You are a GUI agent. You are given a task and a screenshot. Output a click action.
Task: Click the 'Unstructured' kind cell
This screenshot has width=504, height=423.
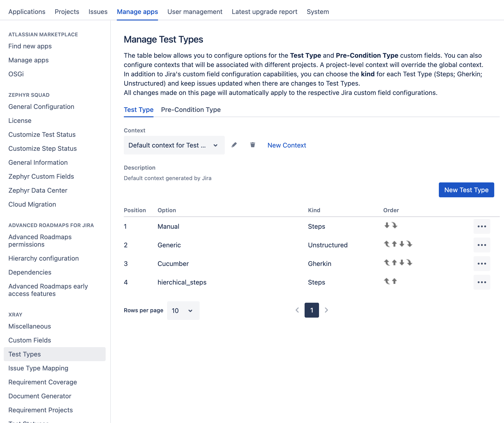(x=328, y=245)
